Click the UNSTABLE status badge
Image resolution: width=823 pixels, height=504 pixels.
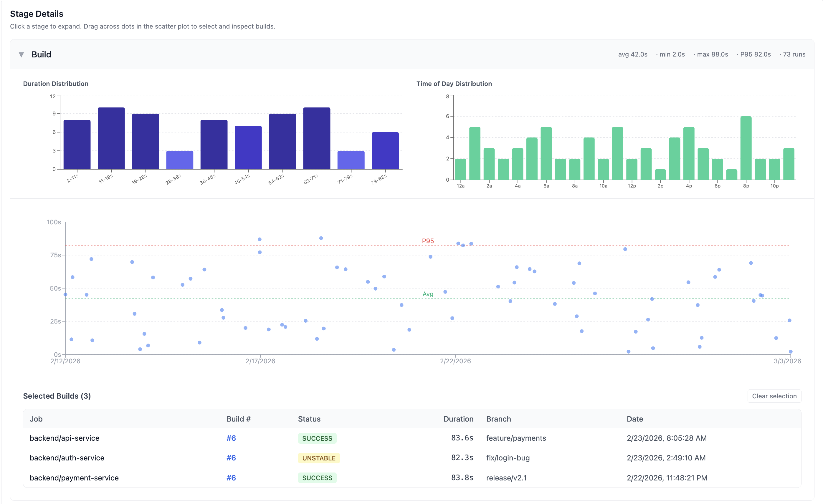click(x=319, y=458)
